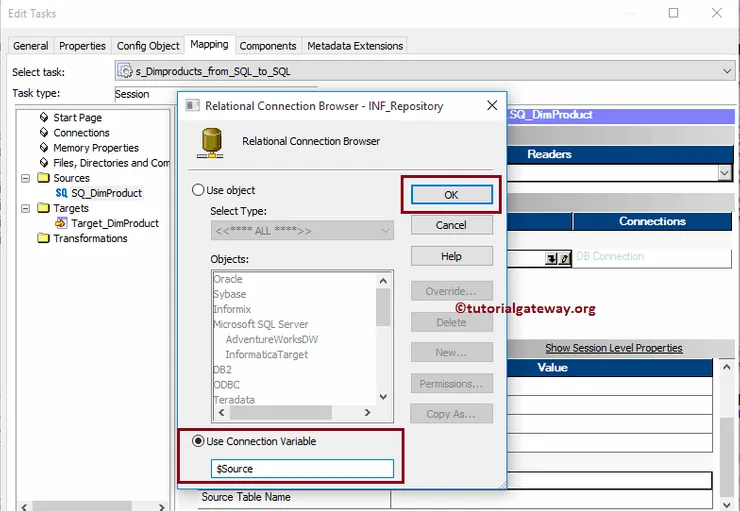Viewport: 740px width, 511px height.
Task: Open the Select Type dropdown
Action: click(302, 231)
